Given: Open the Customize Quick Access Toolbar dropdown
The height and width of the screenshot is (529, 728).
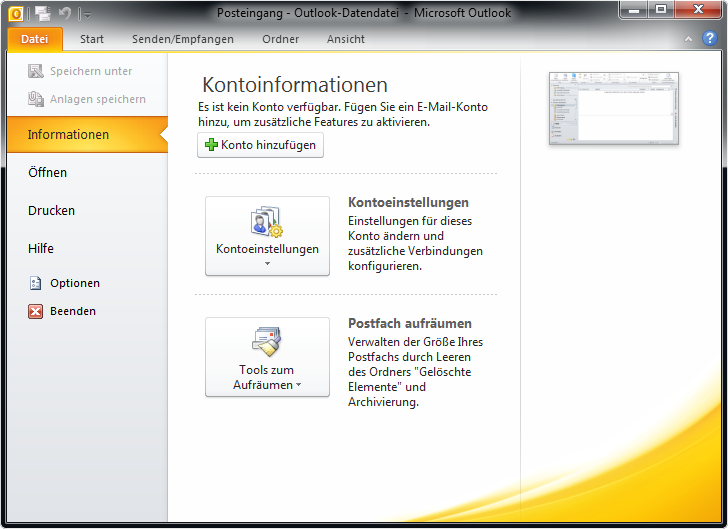Looking at the screenshot, I should tap(86, 14).
